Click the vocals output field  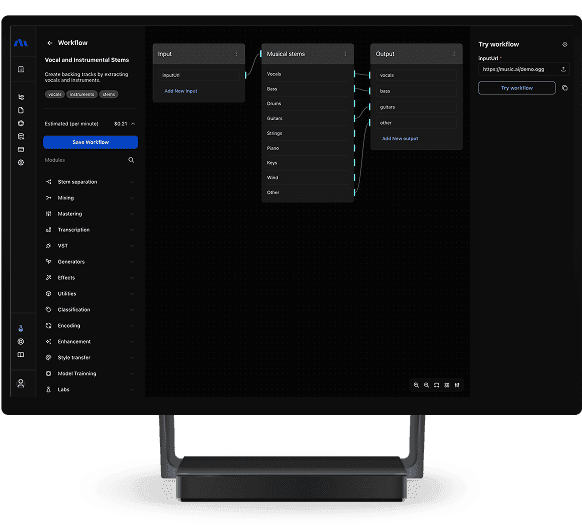pyautogui.click(x=416, y=75)
